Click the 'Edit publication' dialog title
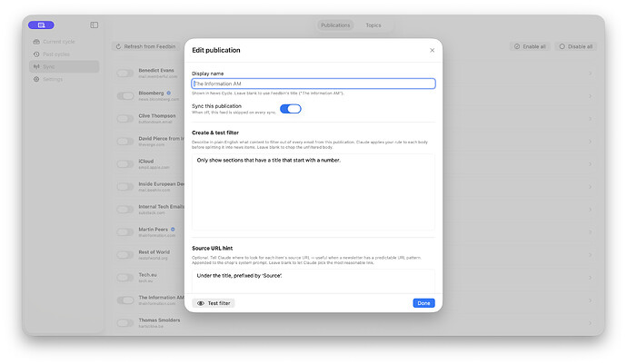 216,50
